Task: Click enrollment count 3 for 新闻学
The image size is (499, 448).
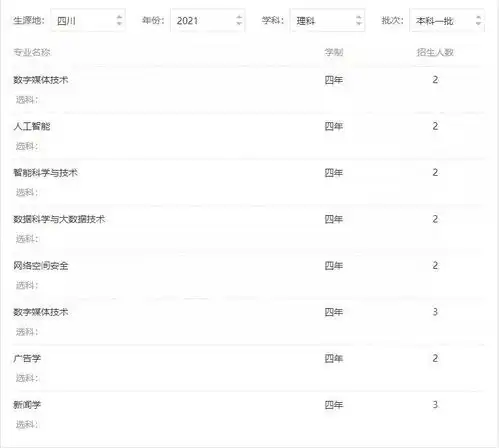Action: [435, 405]
